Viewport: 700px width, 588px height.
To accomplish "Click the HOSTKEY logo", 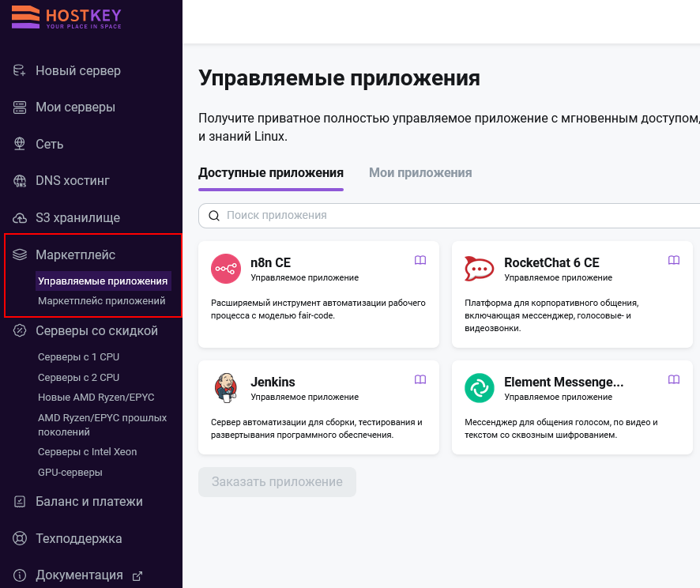I will 66,17.
